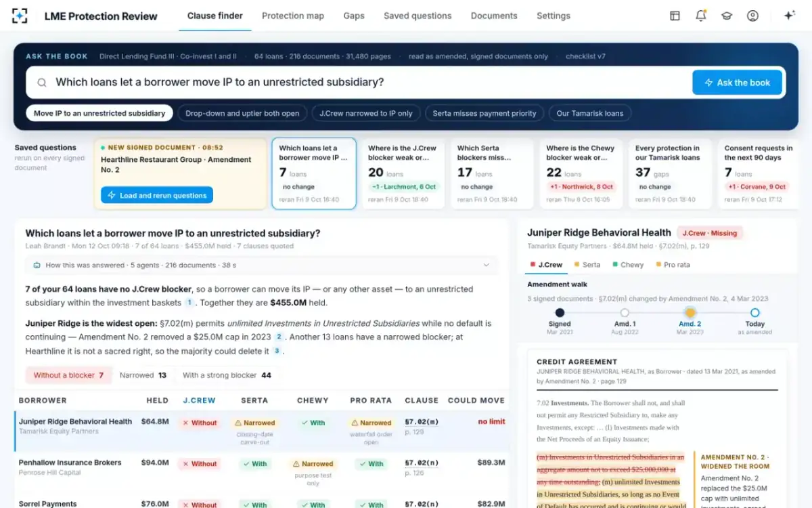Click Penhallow Pro rata With badge
The width and height of the screenshot is (812, 508).
(371, 464)
